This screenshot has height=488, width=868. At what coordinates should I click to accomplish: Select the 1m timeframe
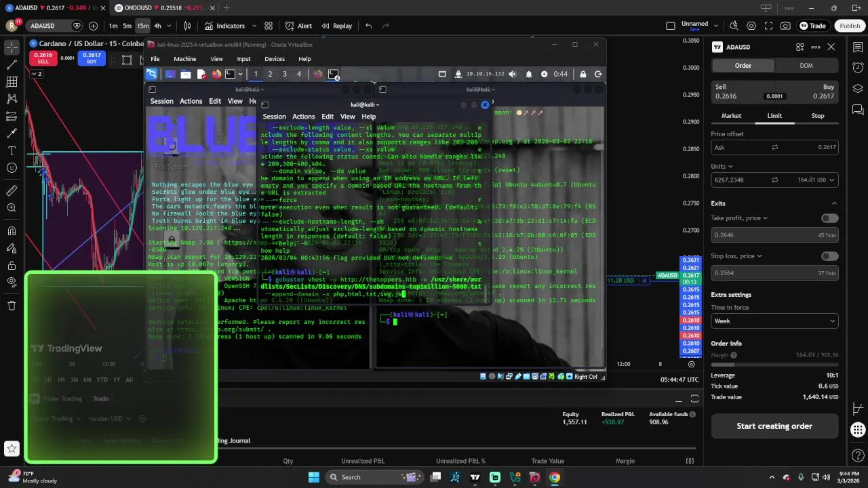coord(113,26)
